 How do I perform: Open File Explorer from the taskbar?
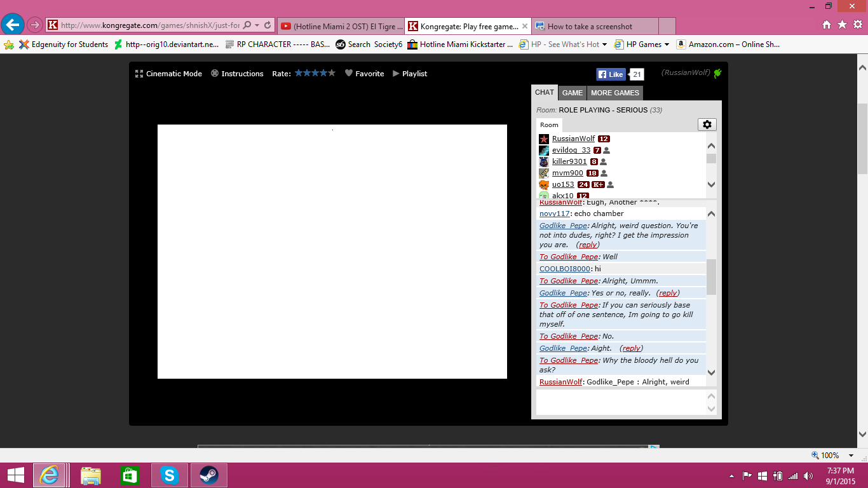coord(91,475)
